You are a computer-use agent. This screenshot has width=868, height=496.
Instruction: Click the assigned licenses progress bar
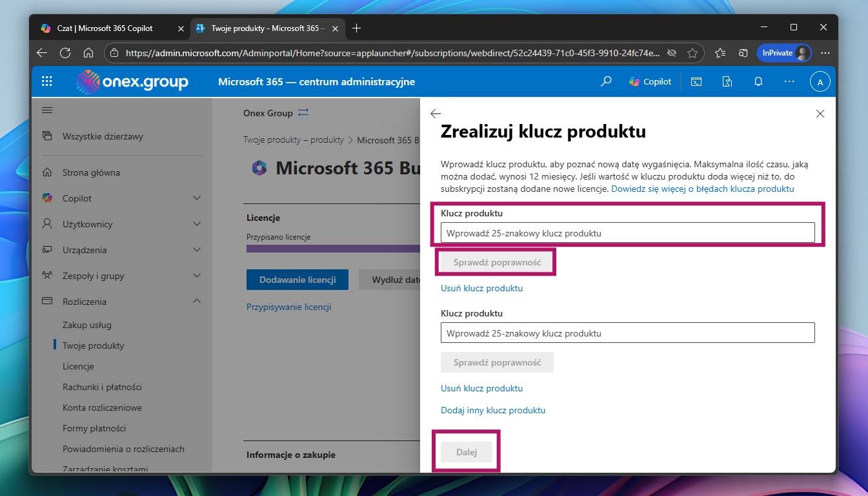pyautogui.click(x=333, y=249)
